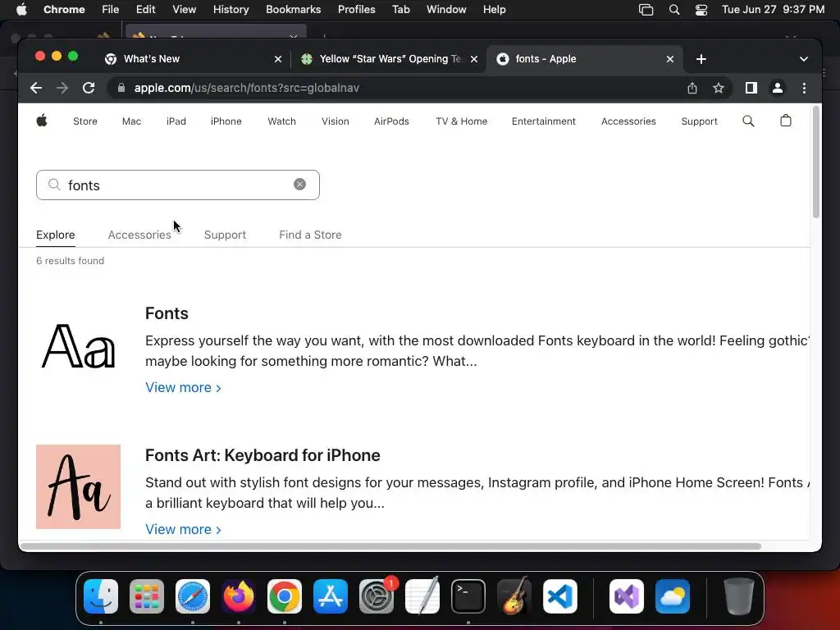Open Control Center in menu bar
The height and width of the screenshot is (630, 840).
click(x=701, y=10)
